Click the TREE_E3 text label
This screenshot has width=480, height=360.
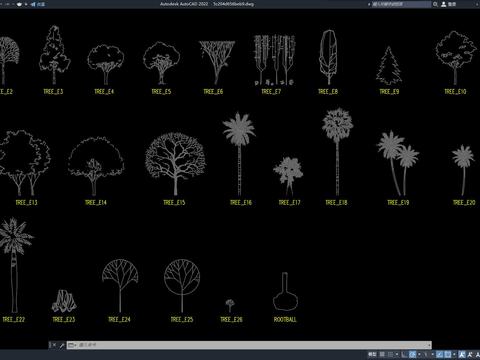click(x=53, y=91)
